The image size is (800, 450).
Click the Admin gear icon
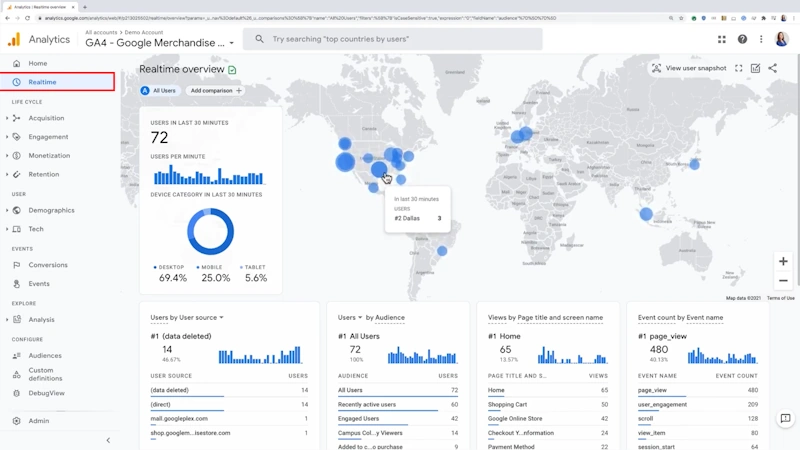point(16,421)
